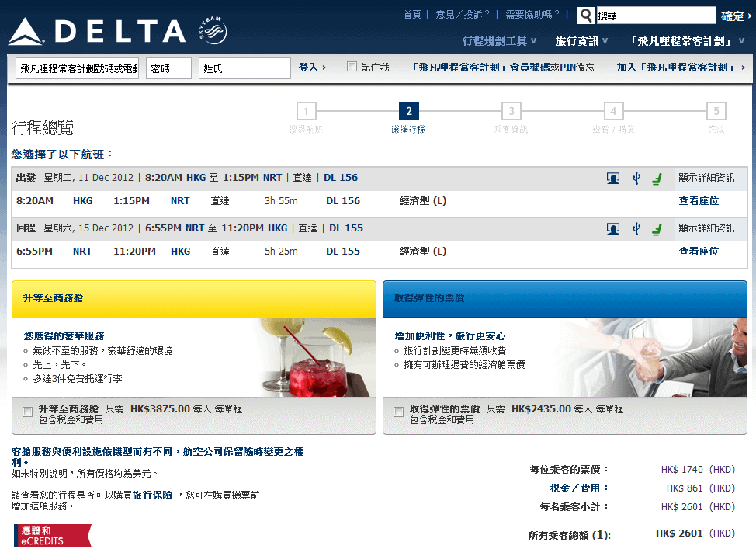Screen dimensions: 756x549
Task: Click the search magnifier icon
Action: (x=586, y=16)
